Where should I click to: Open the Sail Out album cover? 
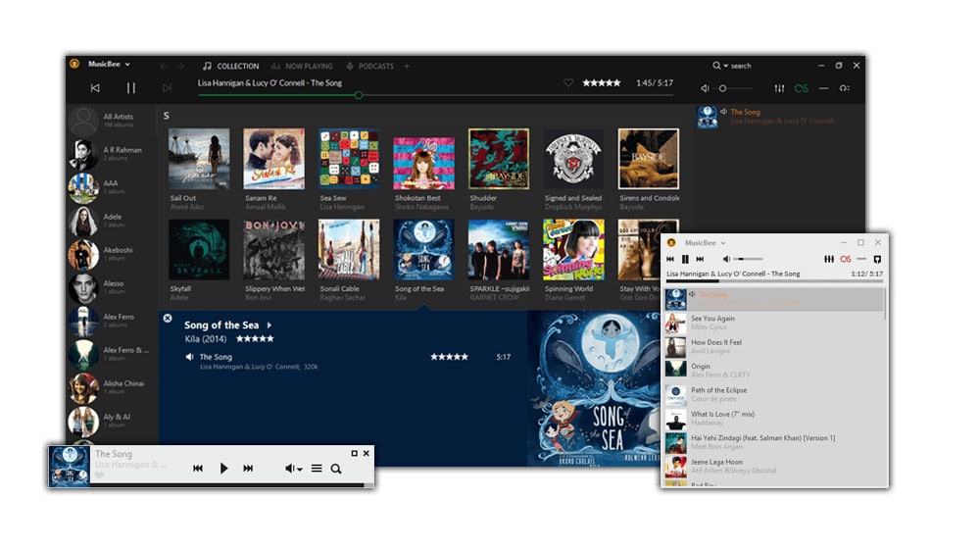[x=199, y=159]
